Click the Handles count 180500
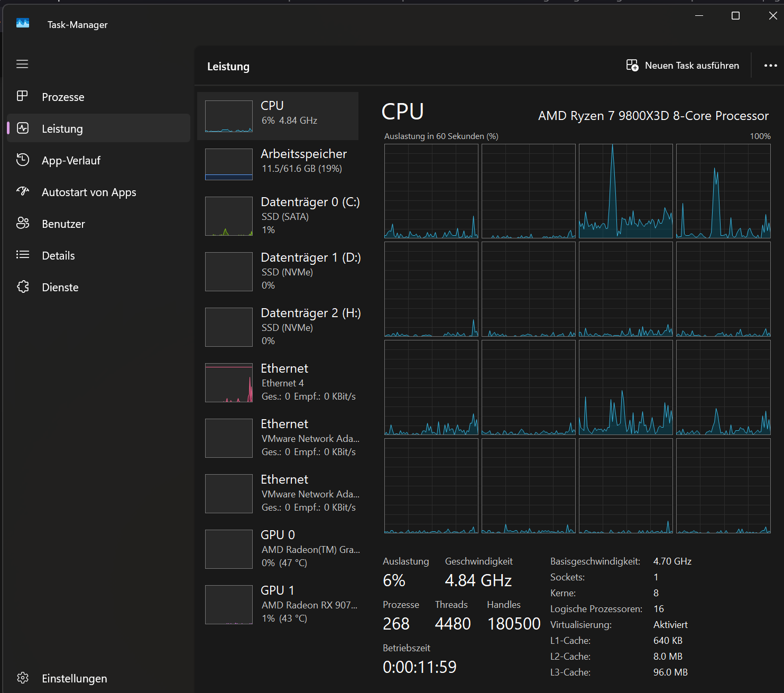Screen dimensions: 784x693 click(514, 624)
